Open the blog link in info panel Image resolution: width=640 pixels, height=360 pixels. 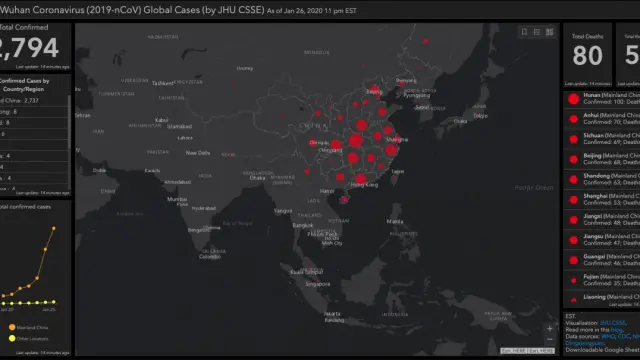[x=616, y=330]
